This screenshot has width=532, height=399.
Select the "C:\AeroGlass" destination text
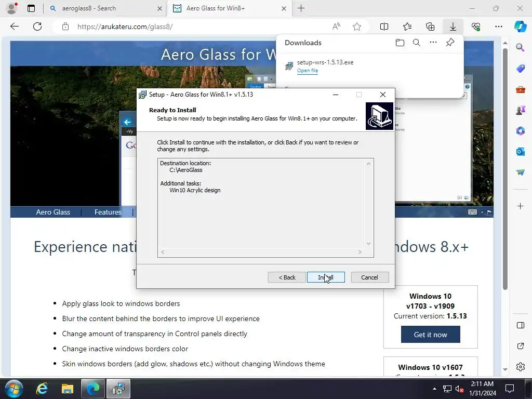point(186,170)
